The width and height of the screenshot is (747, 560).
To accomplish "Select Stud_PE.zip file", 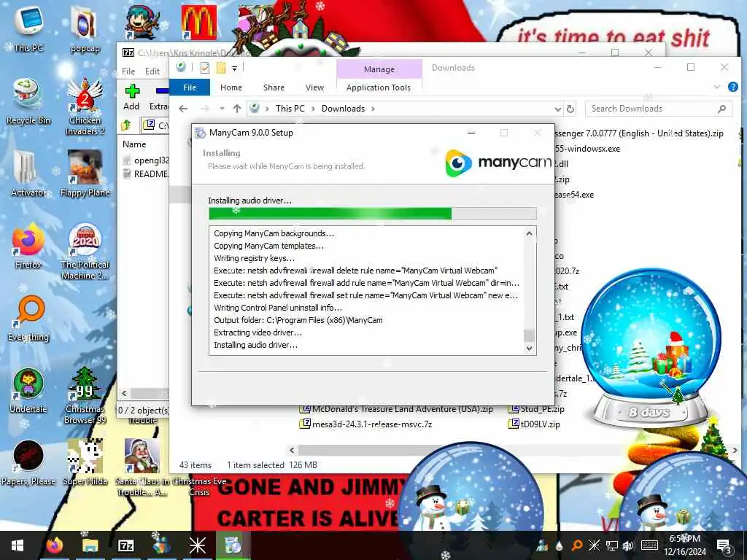I will [536, 409].
